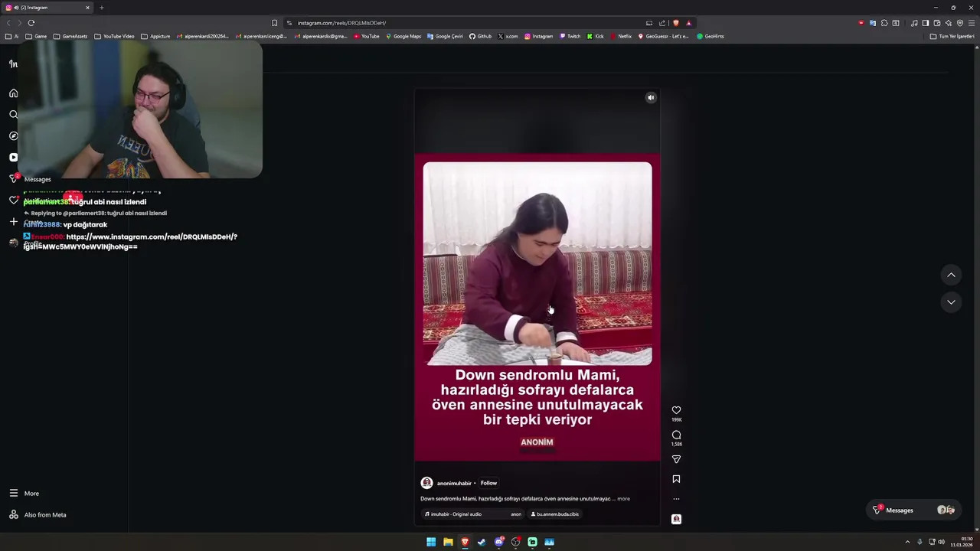
Task: Open Instagram Search in sidebar
Action: [x=13, y=115]
